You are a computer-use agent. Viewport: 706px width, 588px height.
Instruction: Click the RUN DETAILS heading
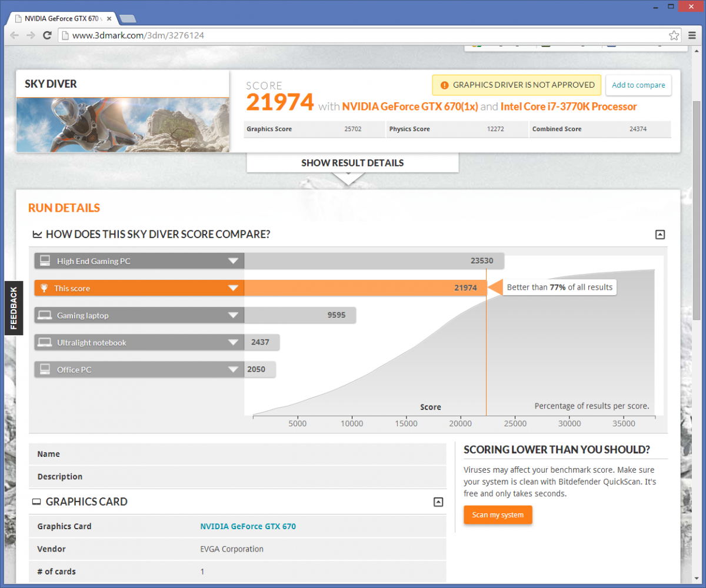64,208
